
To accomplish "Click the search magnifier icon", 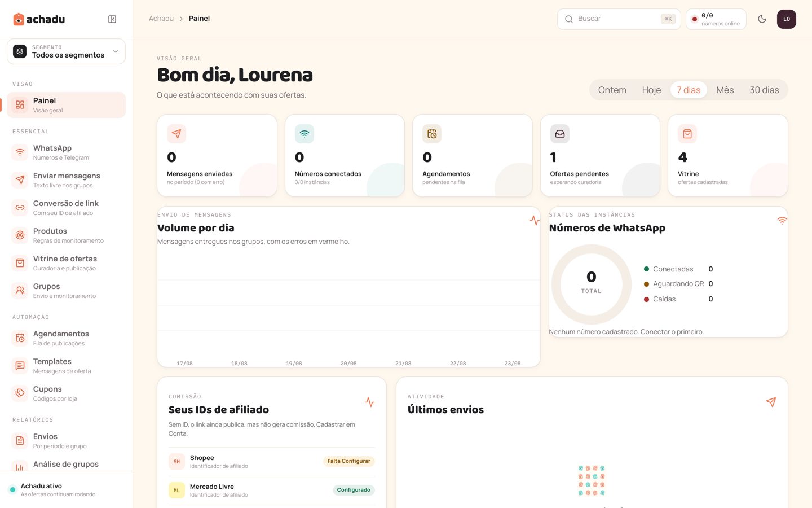I will [x=569, y=19].
